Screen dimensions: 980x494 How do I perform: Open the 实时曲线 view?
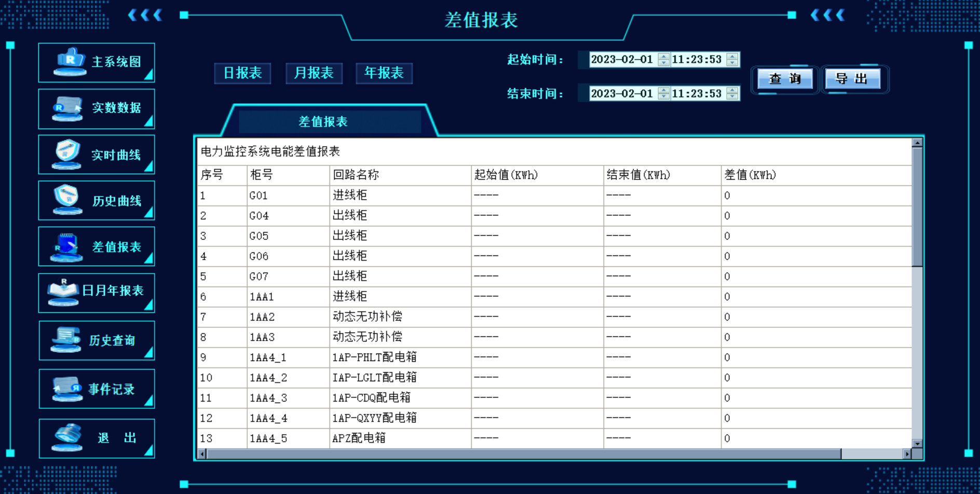click(96, 154)
